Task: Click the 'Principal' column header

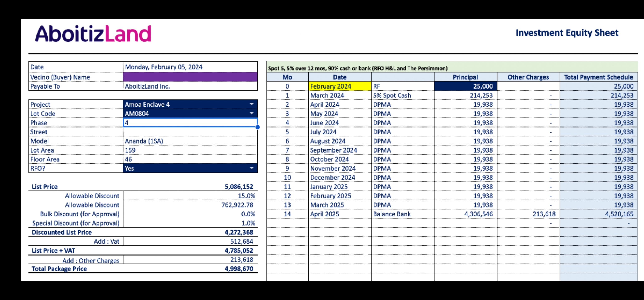Action: 465,77
